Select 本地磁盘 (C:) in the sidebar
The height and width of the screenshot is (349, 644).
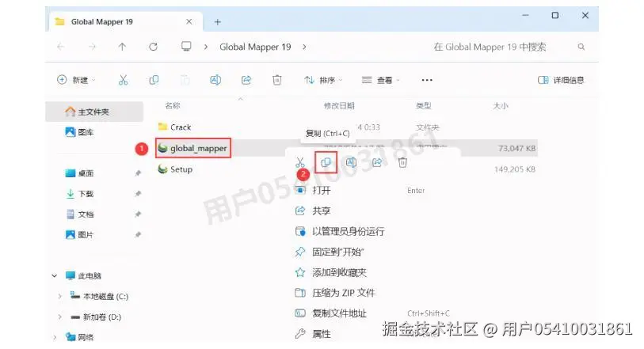[99, 296]
